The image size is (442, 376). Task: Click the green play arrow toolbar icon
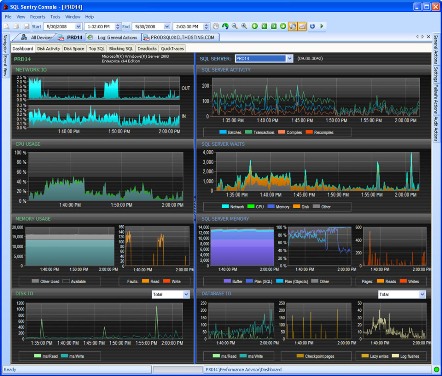pyautogui.click(x=322, y=26)
